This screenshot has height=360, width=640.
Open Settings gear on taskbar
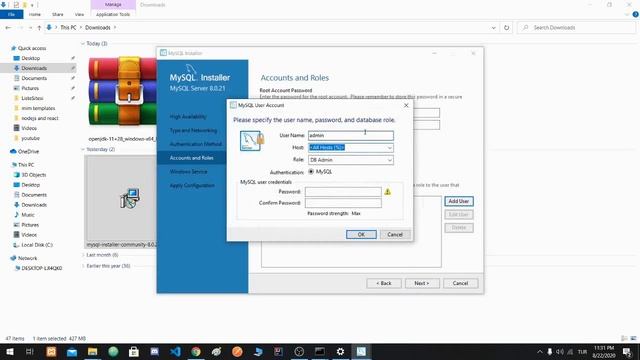coord(340,351)
